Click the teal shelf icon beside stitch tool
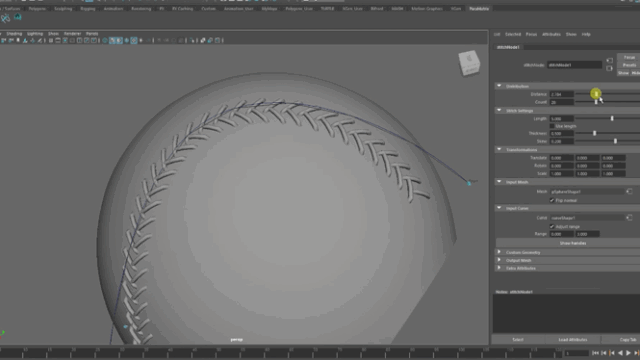The height and width of the screenshot is (360, 640). tap(18, 17)
